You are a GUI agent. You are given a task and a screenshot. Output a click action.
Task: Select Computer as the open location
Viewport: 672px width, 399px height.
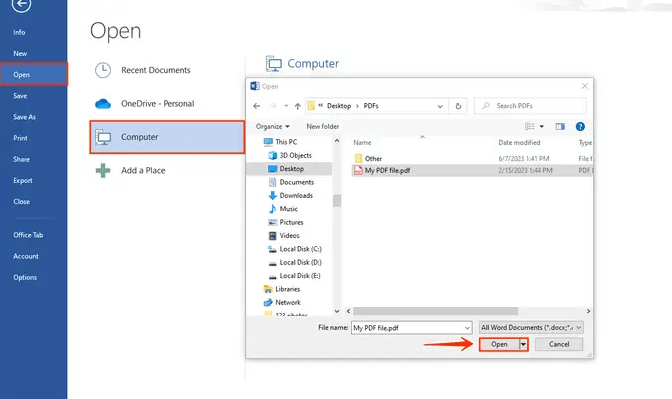167,137
